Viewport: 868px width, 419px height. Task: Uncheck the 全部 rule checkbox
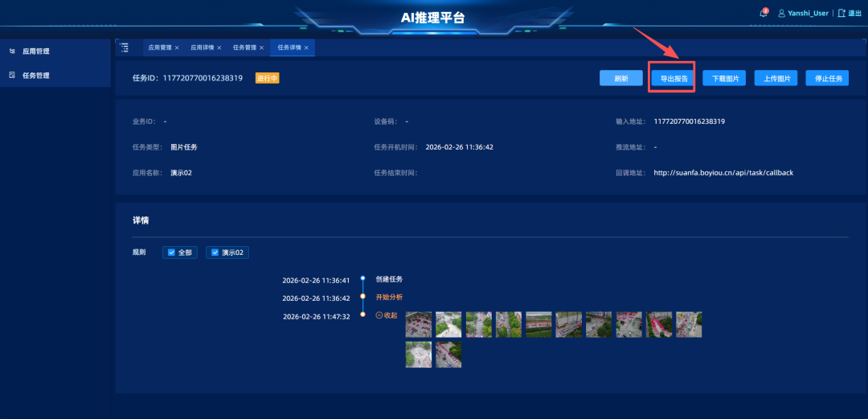click(170, 253)
